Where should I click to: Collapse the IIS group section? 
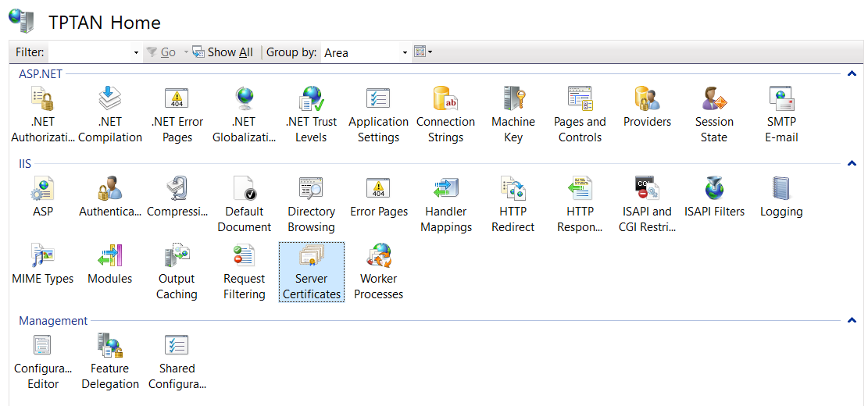click(852, 164)
